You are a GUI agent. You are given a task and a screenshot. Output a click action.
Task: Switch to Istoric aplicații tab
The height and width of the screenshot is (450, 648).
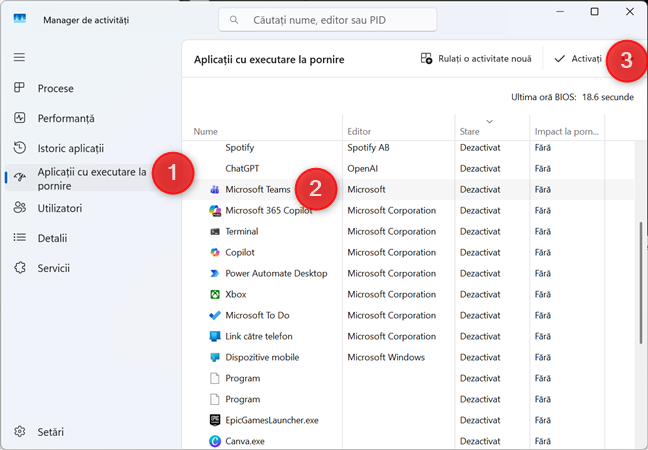click(91, 148)
